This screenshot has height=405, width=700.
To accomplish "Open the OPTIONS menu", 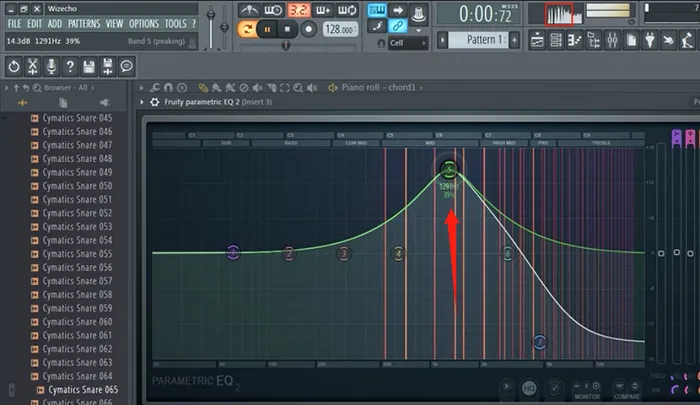I will [144, 23].
